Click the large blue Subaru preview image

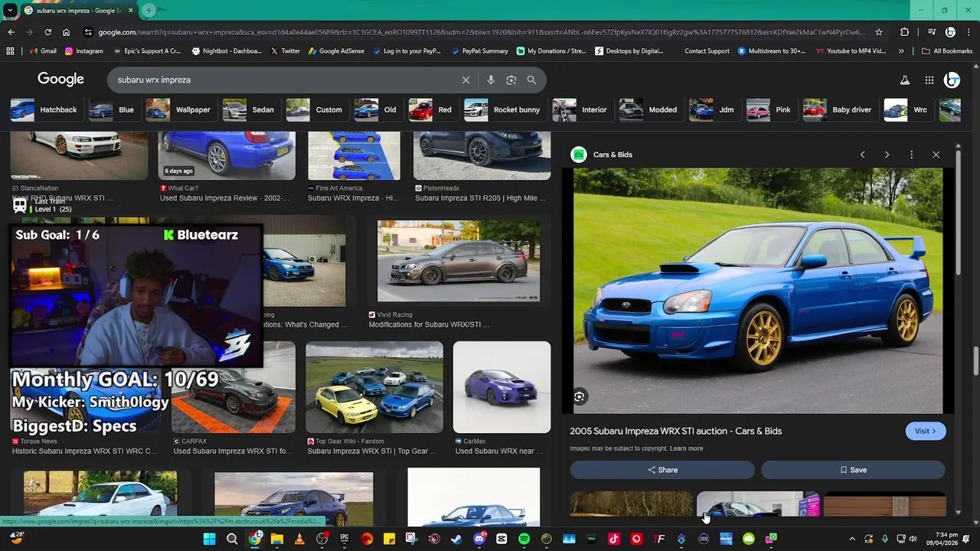pyautogui.click(x=758, y=291)
